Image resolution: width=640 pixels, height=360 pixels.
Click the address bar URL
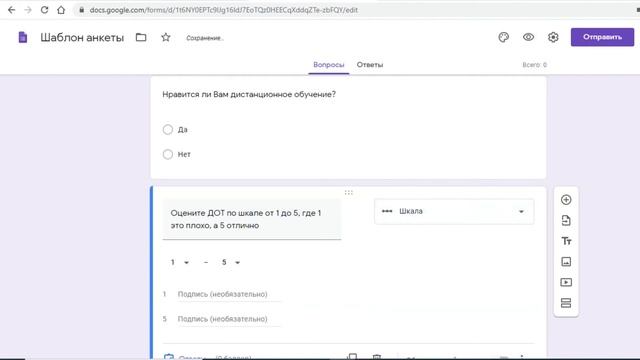[x=224, y=10]
